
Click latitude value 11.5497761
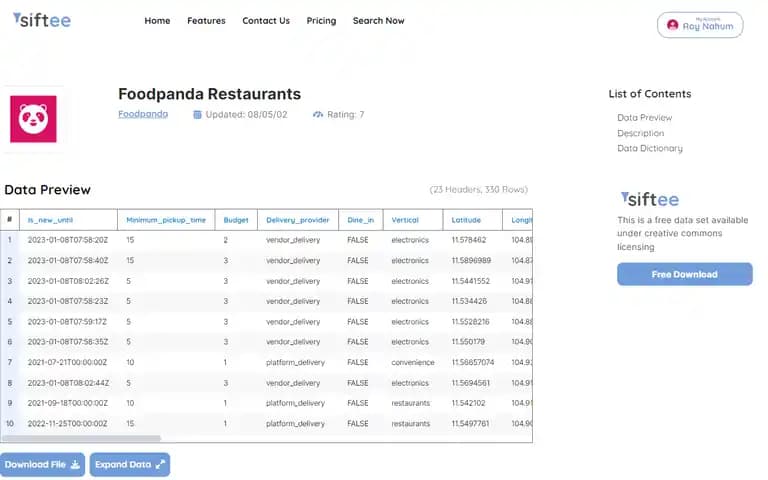pyautogui.click(x=470, y=424)
